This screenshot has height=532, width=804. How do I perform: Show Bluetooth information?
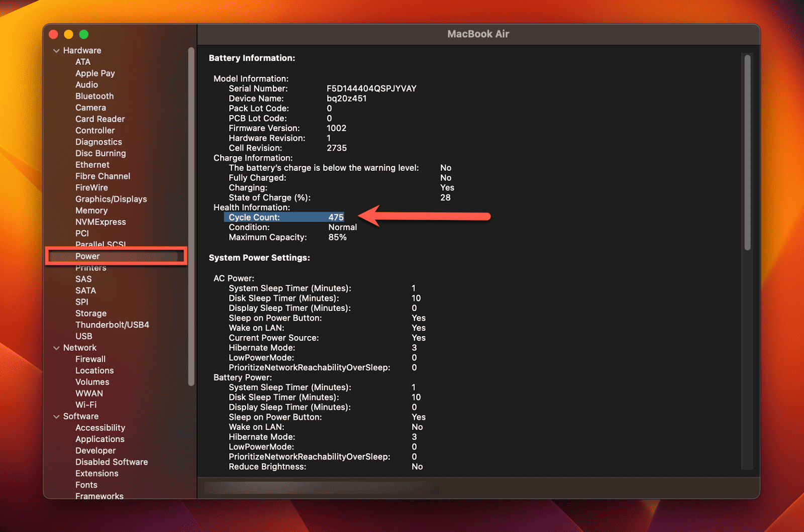click(x=94, y=96)
